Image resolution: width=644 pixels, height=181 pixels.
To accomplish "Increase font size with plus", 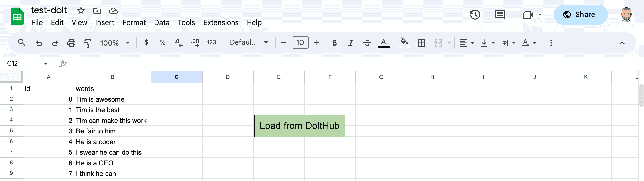I will [x=316, y=42].
